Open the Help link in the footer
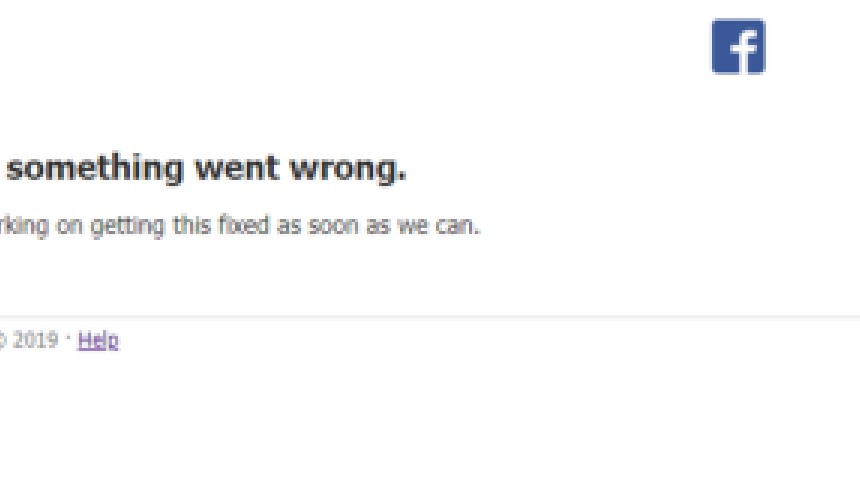The height and width of the screenshot is (480, 860). pyautogui.click(x=98, y=341)
